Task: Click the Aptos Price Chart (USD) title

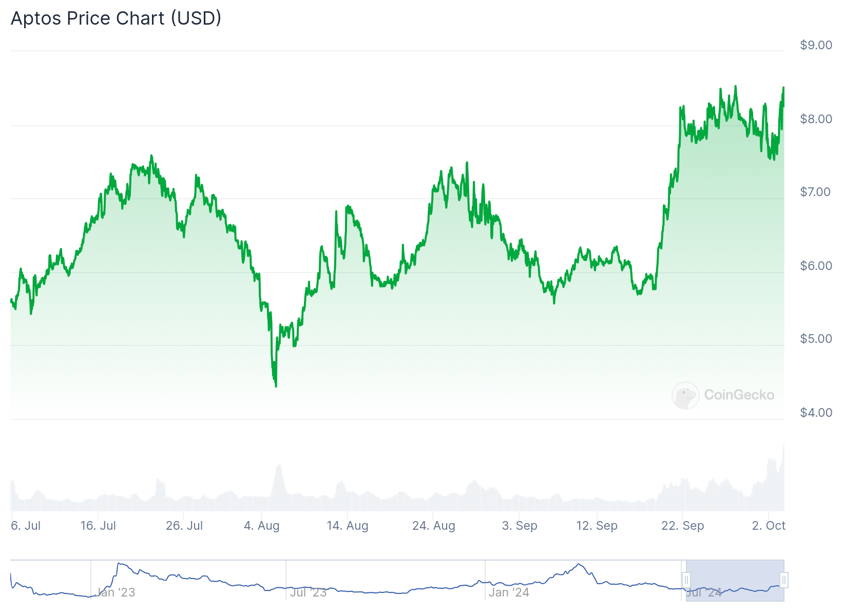Action: pyautogui.click(x=116, y=18)
